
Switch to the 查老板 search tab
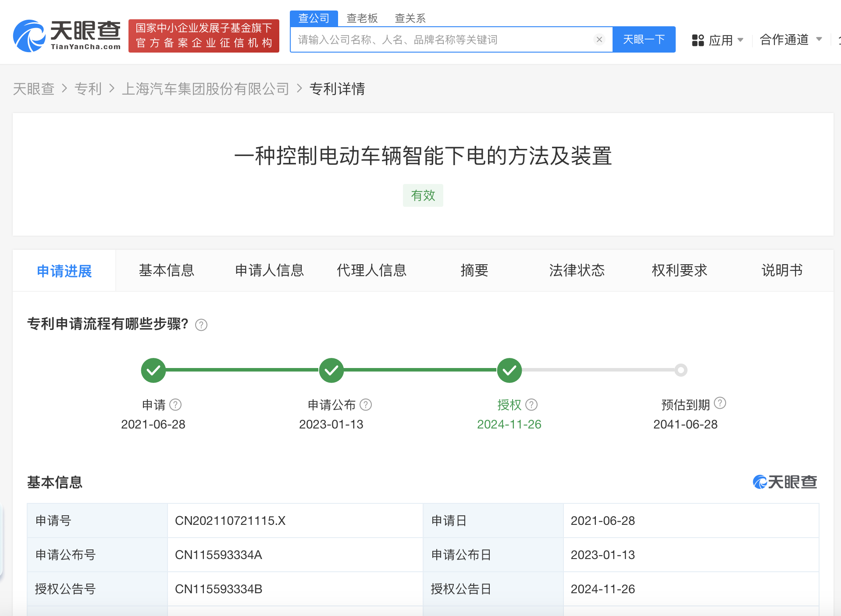pyautogui.click(x=362, y=18)
